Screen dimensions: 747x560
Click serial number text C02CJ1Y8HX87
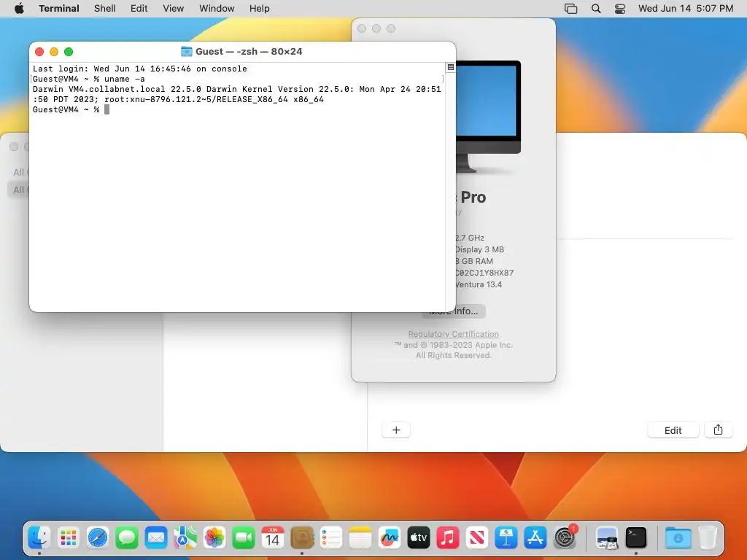[x=484, y=273]
